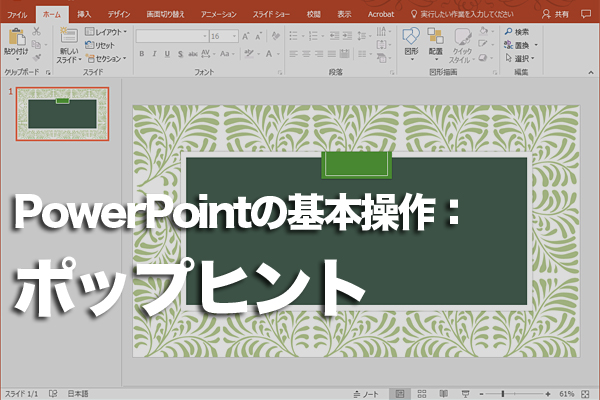Open reading view from status bar
Screen dimensions: 600x400
point(444,393)
